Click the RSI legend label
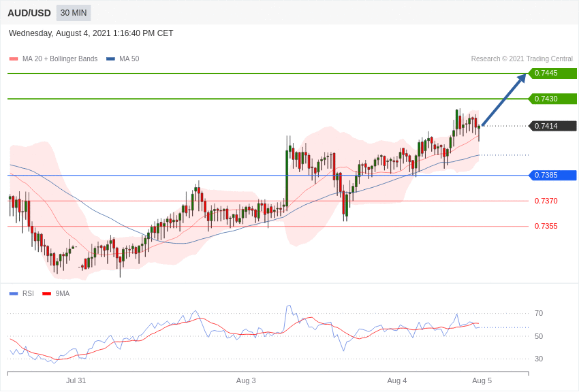The width and height of the screenshot is (579, 392). [28, 294]
